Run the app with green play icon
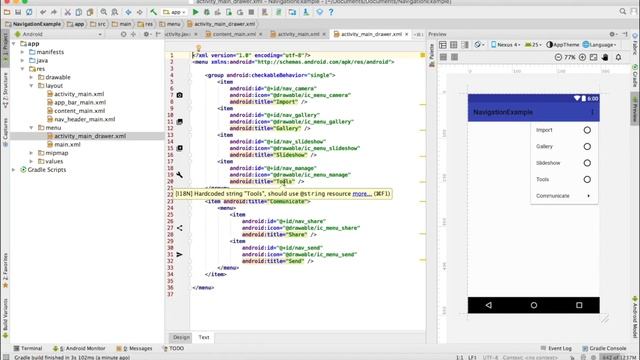This screenshot has height=360, width=640. (x=196, y=12)
